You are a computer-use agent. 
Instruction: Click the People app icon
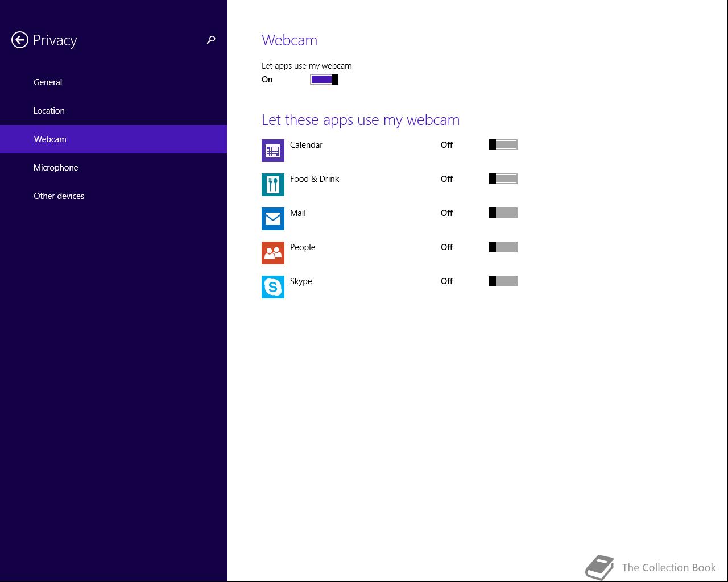tap(273, 253)
